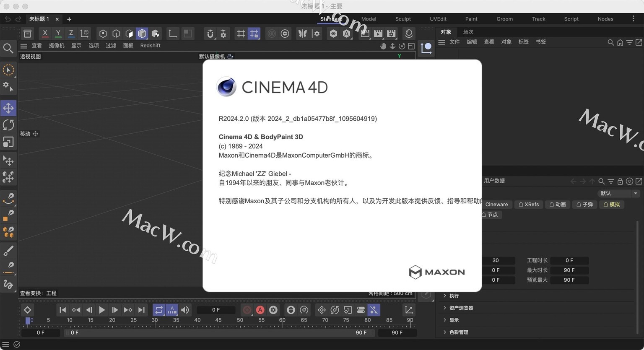This screenshot has width=644, height=350.
Task: Toggle the highlighted locked workplane icon
Action: click(x=254, y=34)
